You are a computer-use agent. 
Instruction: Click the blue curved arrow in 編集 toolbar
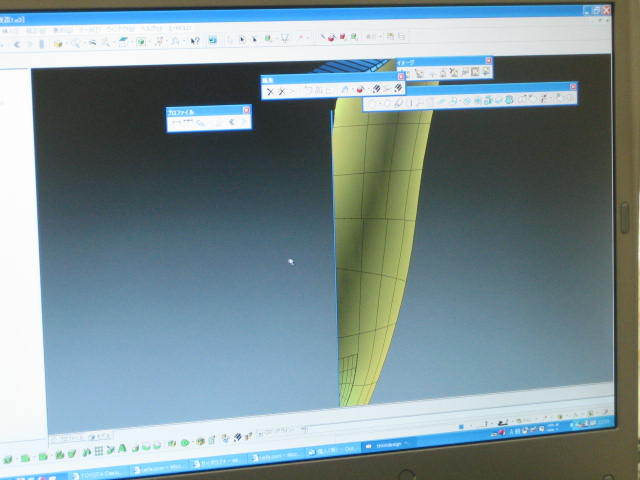(345, 89)
